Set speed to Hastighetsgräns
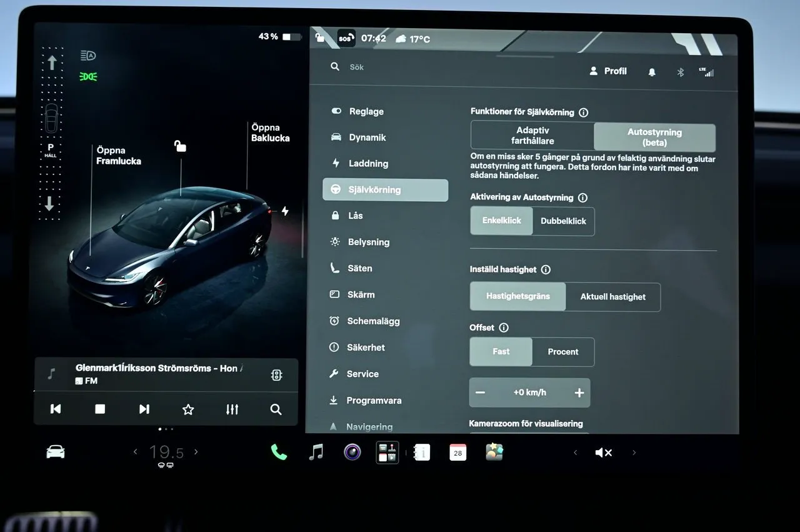 click(517, 296)
